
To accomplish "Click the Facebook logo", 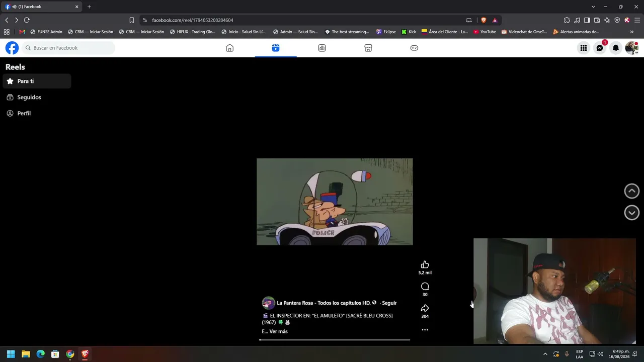I will [12, 48].
